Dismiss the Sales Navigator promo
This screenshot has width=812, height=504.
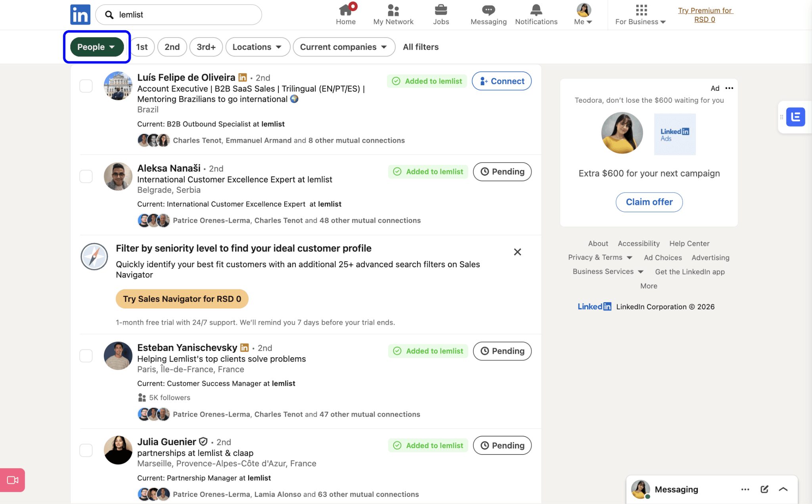(517, 252)
